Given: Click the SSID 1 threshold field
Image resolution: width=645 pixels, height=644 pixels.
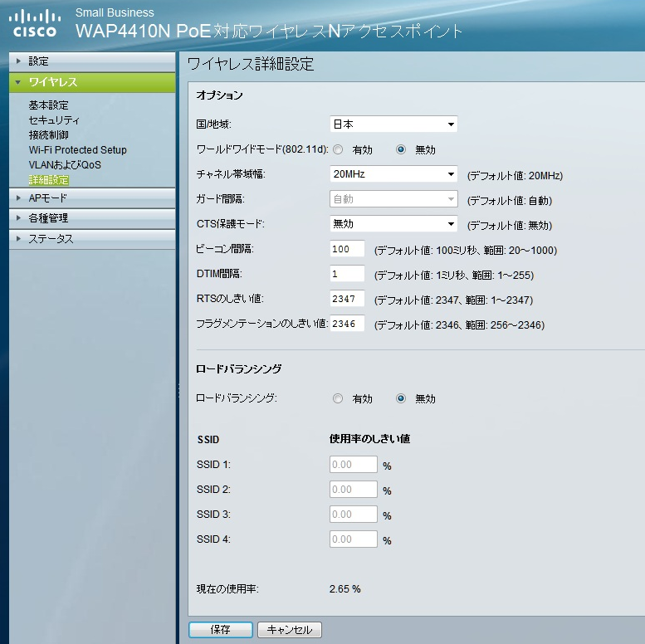Looking at the screenshot, I should tap(354, 464).
